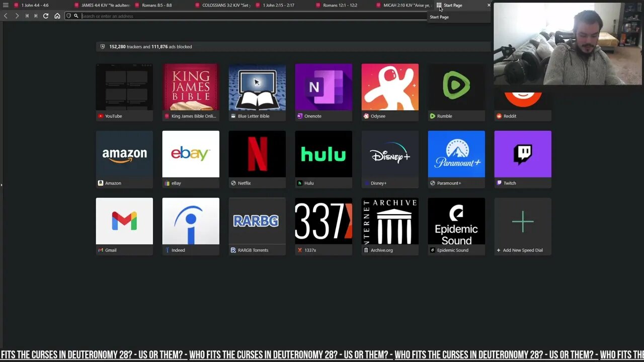Select the Start Page tab
The width and height of the screenshot is (644, 362).
(453, 5)
